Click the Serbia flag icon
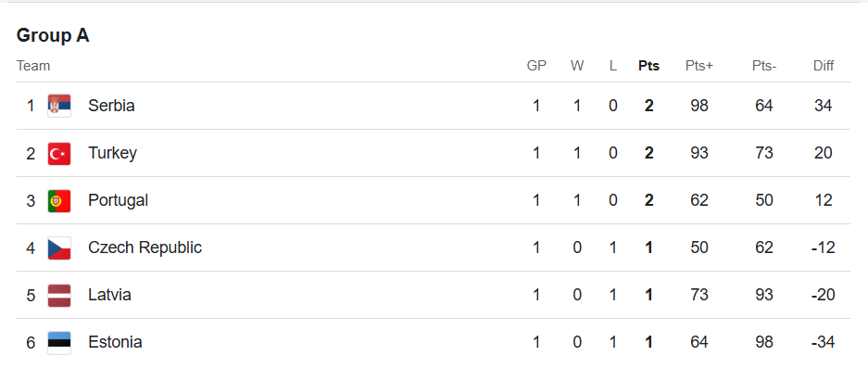This screenshot has height=381, width=868. pos(59,106)
